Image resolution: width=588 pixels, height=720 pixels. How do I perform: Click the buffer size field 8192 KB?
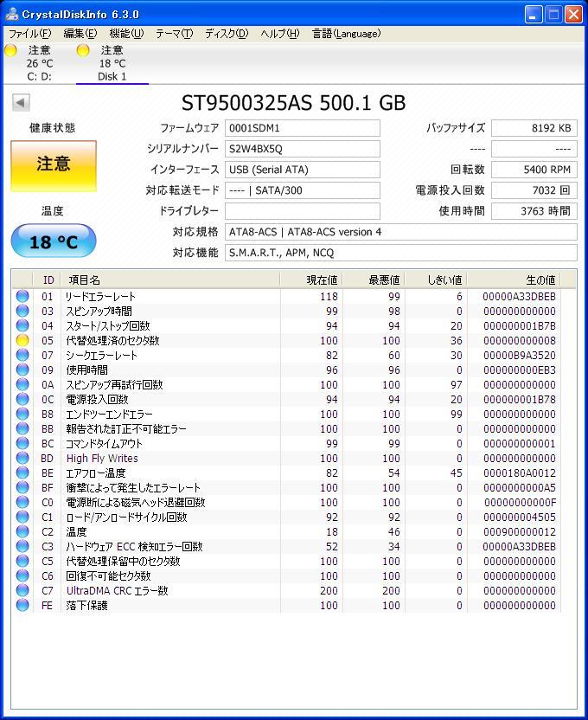[x=534, y=128]
